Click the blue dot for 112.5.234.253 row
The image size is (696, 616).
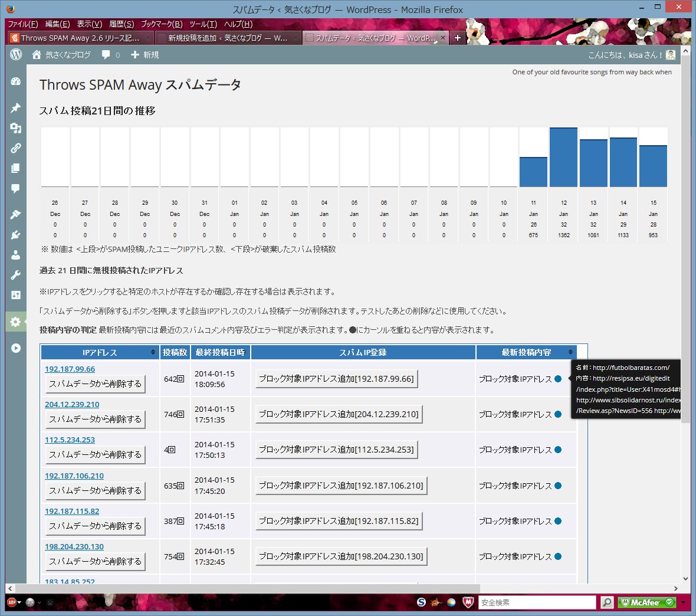[x=558, y=450]
